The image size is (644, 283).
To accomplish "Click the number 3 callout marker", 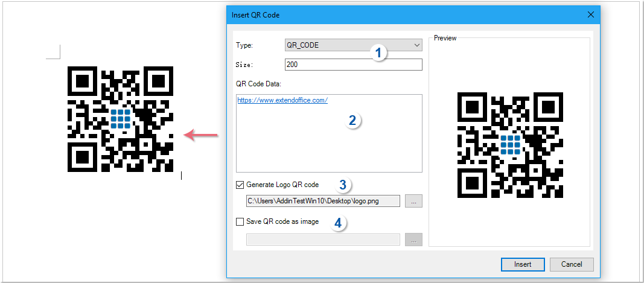I will (342, 185).
